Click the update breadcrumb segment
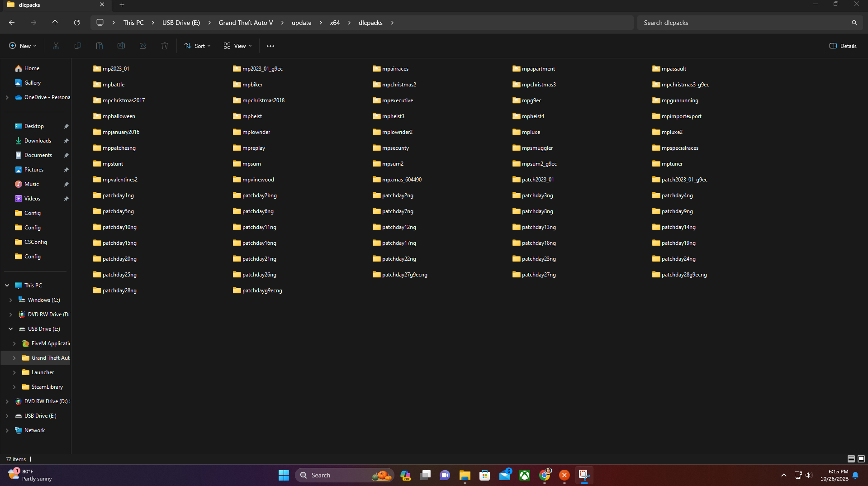Viewport: 868px width, 486px height. [x=301, y=23]
